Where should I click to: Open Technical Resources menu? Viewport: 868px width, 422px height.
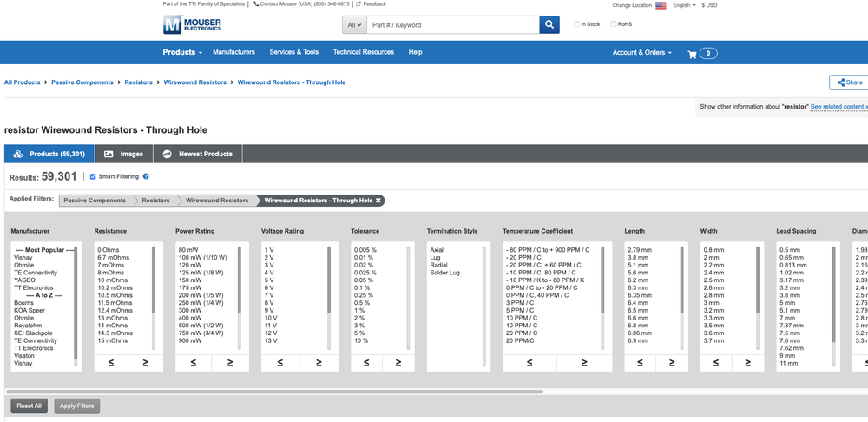(363, 52)
